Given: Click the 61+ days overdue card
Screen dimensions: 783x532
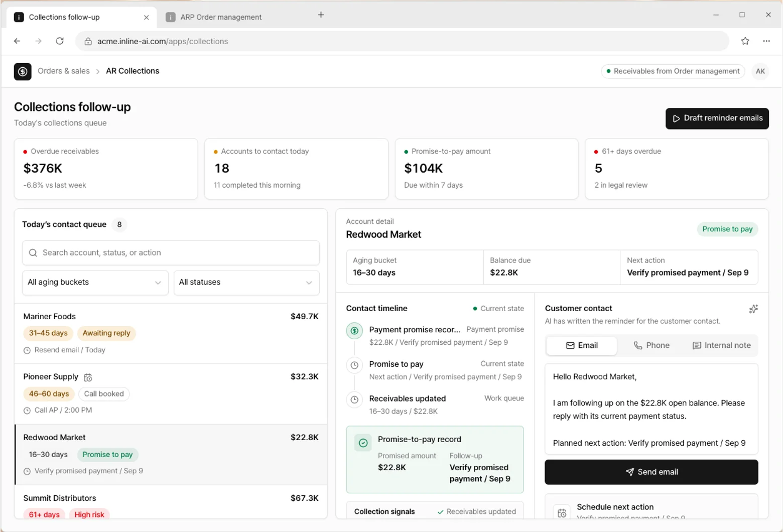Looking at the screenshot, I should coord(677,169).
